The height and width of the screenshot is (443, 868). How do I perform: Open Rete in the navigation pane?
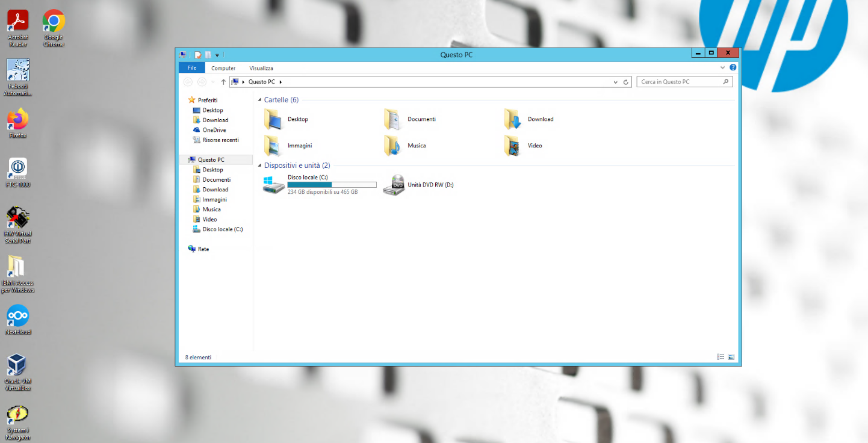tap(199, 249)
